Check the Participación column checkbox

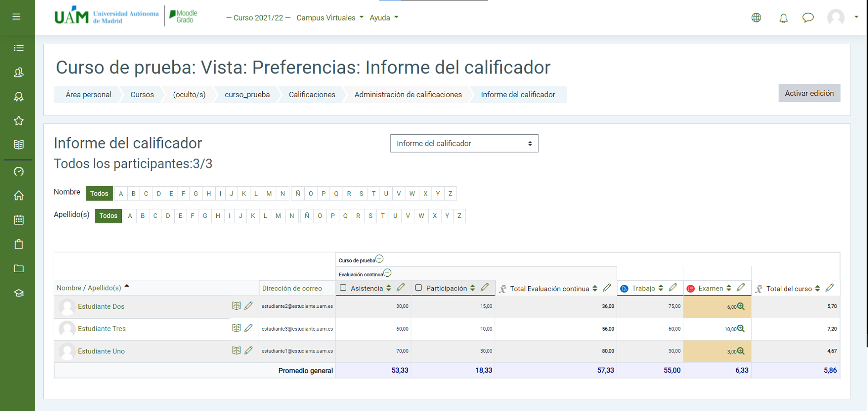[418, 288]
